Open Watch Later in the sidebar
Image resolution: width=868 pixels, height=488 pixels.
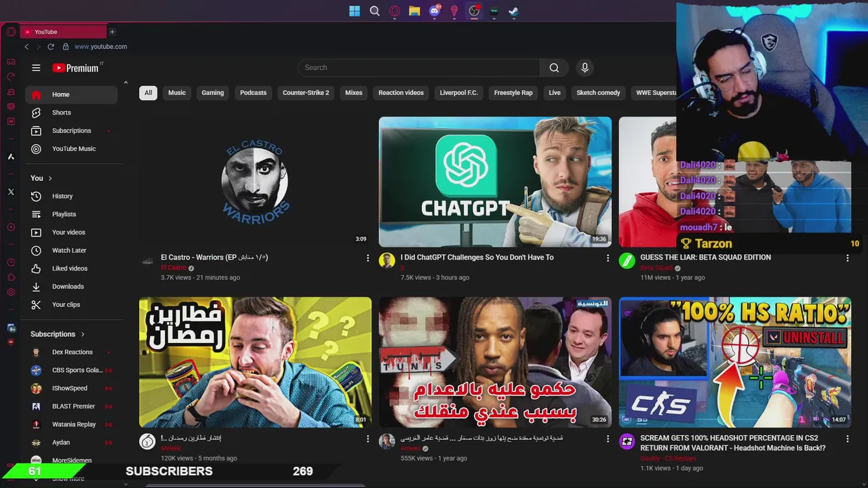point(71,251)
